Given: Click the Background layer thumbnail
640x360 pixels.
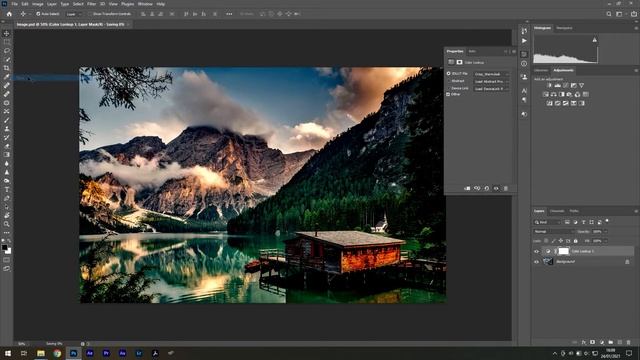Looking at the screenshot, I should [x=548, y=261].
